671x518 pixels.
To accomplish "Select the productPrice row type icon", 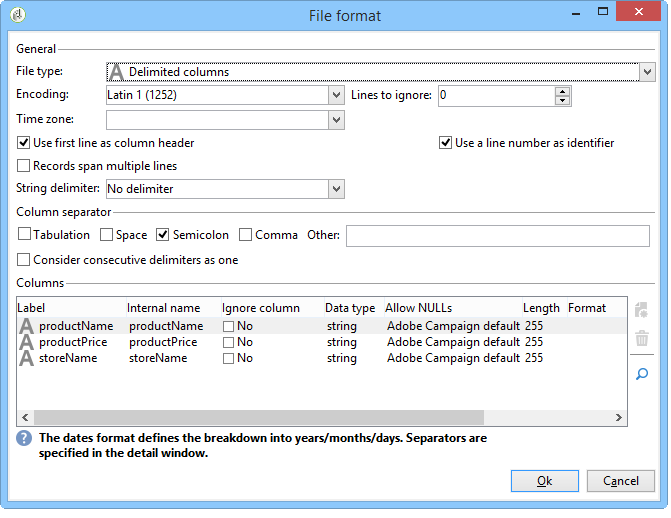I will (x=26, y=342).
